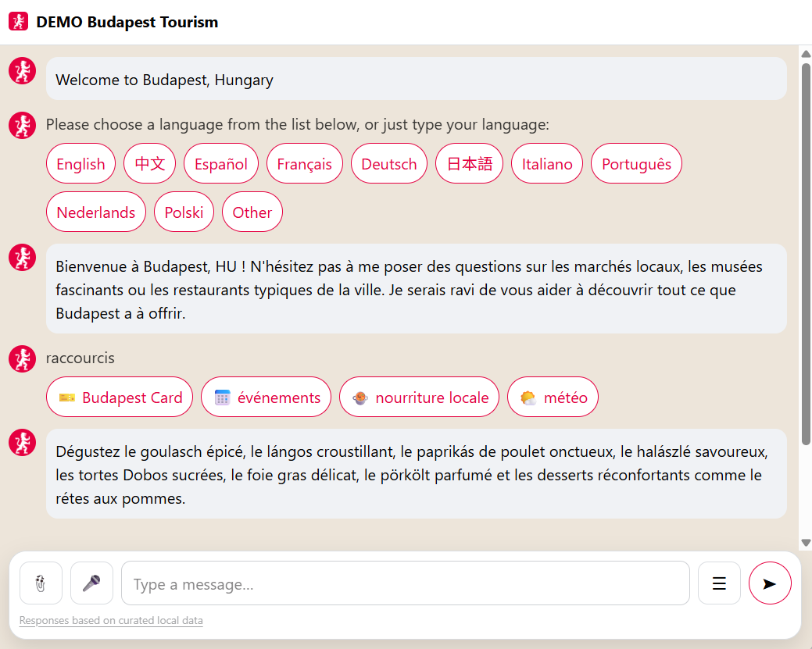Click the scrollbar down arrow
Image resolution: width=812 pixels, height=649 pixels.
pos(806,543)
